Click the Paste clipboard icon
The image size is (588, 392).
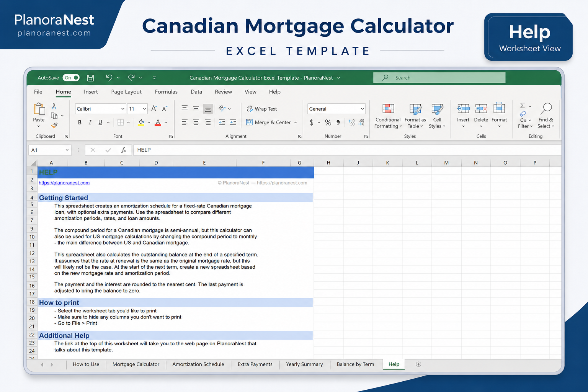click(39, 109)
